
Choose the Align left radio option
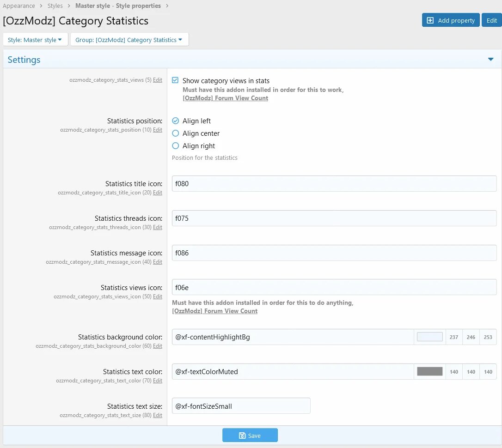click(175, 121)
